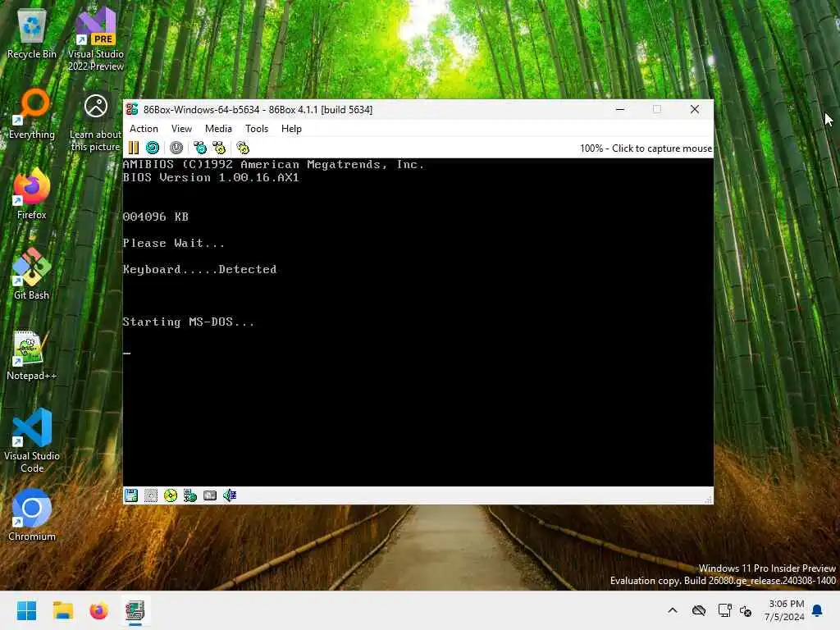Click the 86Box taskbar button
Screen dimensions: 840x630
(135, 610)
